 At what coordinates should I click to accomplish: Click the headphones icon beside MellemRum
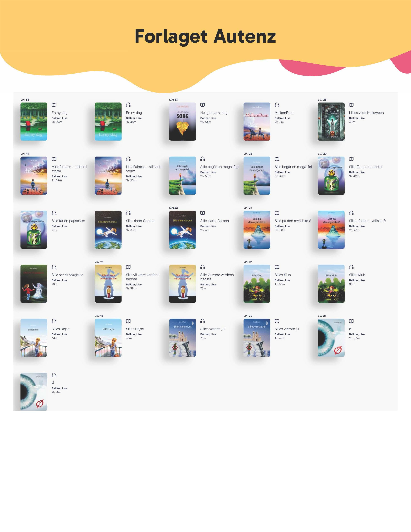(277, 105)
